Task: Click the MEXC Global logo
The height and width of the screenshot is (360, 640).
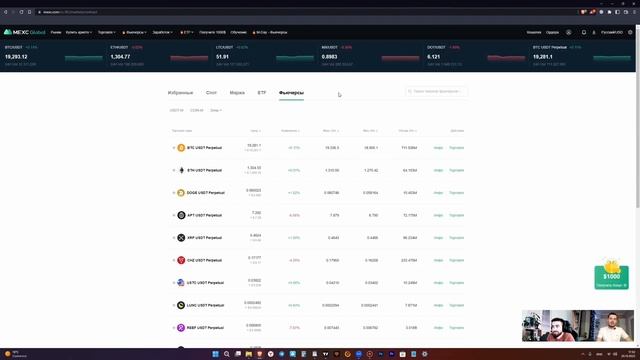Action: pyautogui.click(x=24, y=32)
